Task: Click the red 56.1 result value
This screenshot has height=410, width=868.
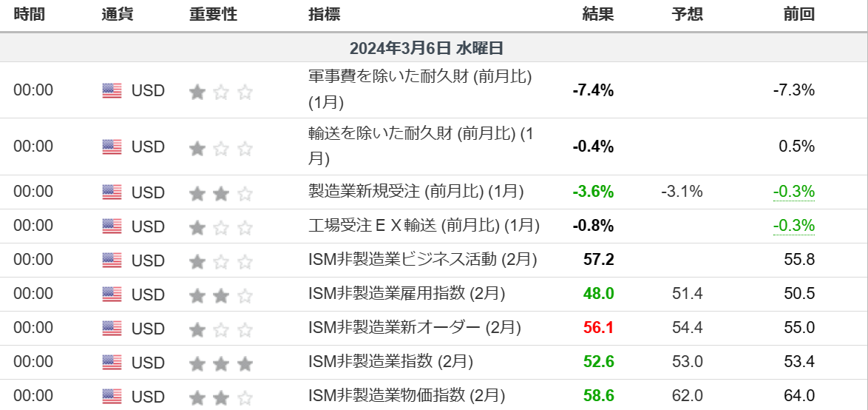Action: pos(598,328)
